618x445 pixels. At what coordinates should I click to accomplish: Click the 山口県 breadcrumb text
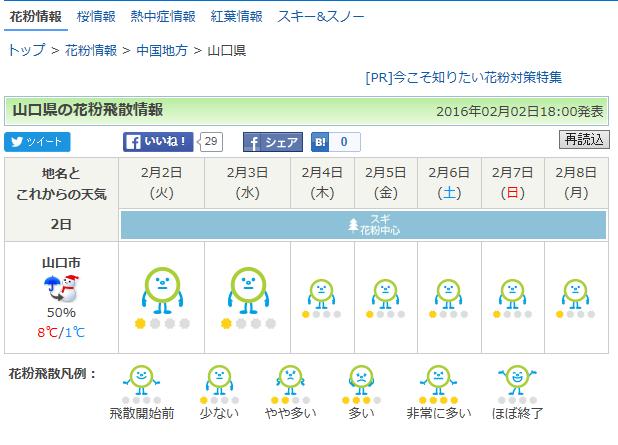(x=227, y=50)
